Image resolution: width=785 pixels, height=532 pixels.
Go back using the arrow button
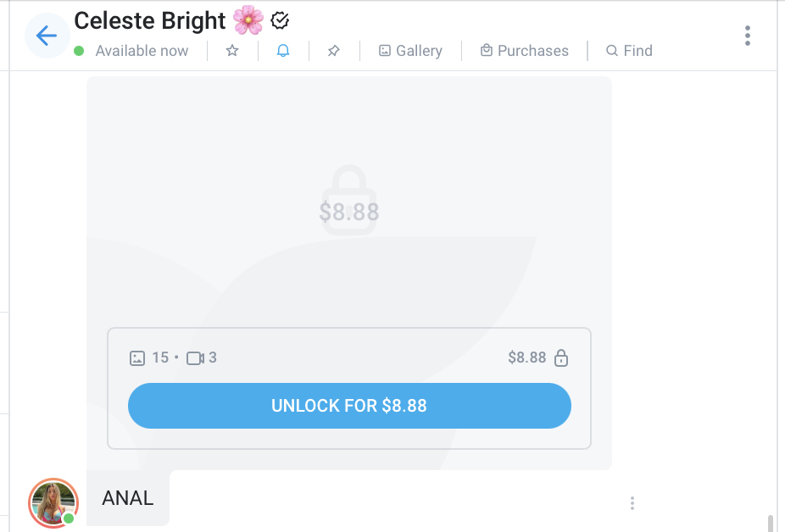47,36
